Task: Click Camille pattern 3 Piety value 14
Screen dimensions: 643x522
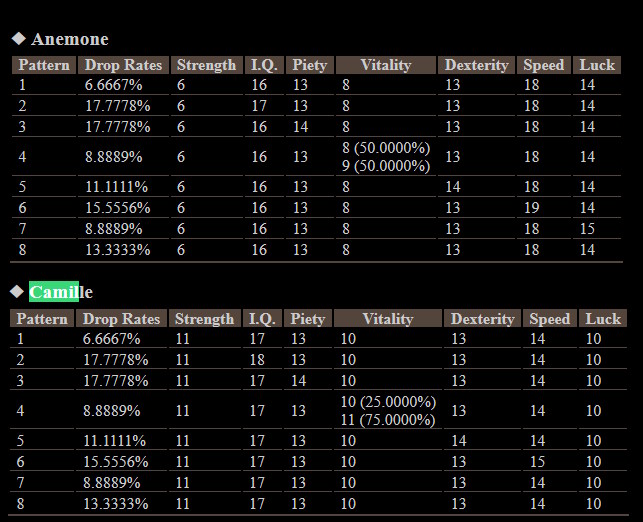Action: [299, 381]
